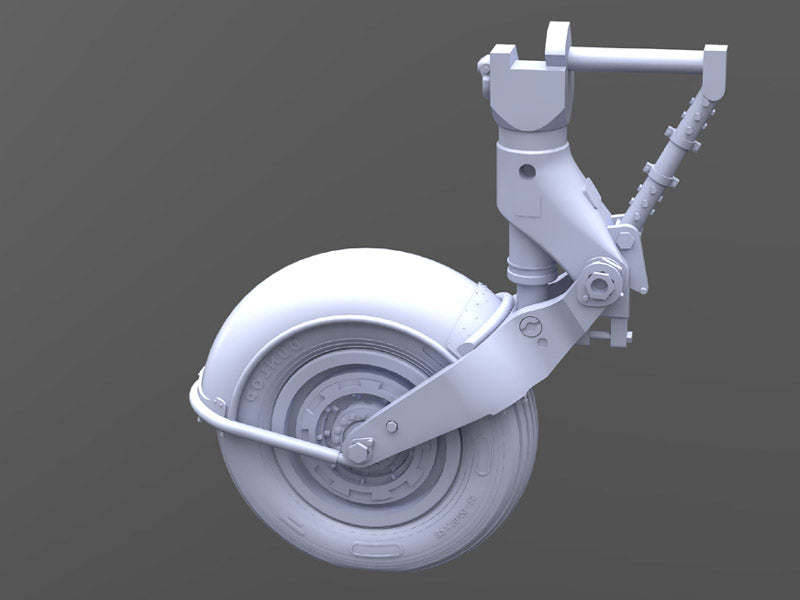Click the small round bolt on the fork arm near the axle
The width and height of the screenshot is (800, 600).
coord(391,428)
